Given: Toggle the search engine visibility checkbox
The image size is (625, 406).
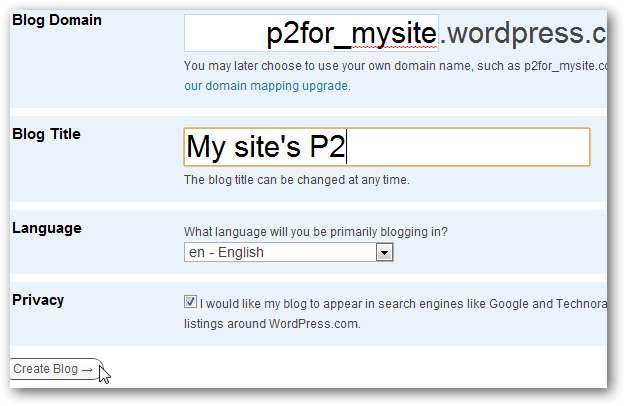Looking at the screenshot, I should pyautogui.click(x=191, y=302).
